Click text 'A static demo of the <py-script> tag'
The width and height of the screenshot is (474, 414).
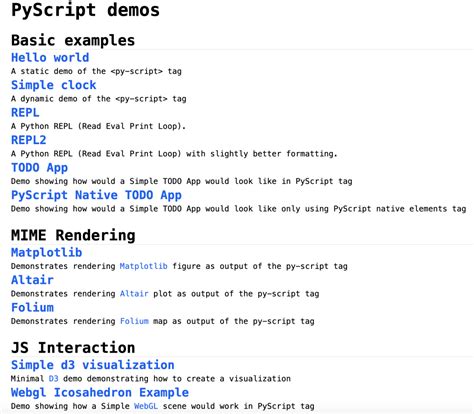click(x=96, y=71)
